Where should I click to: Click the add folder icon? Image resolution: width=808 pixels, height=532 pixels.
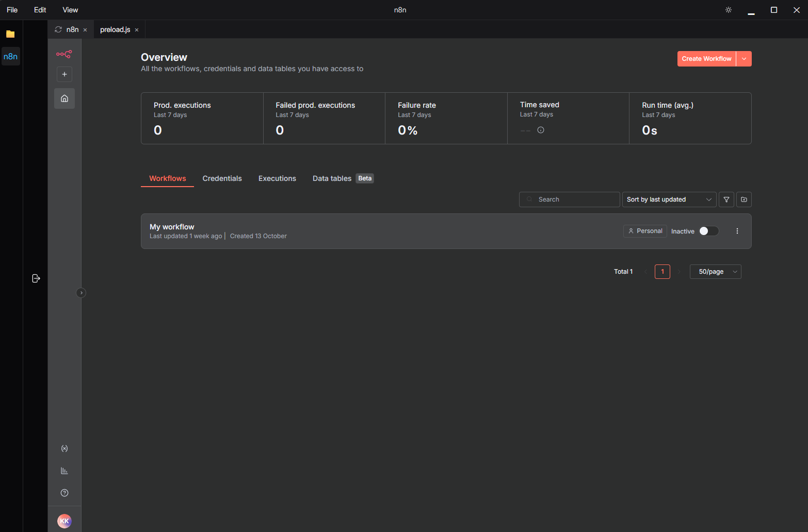(744, 199)
